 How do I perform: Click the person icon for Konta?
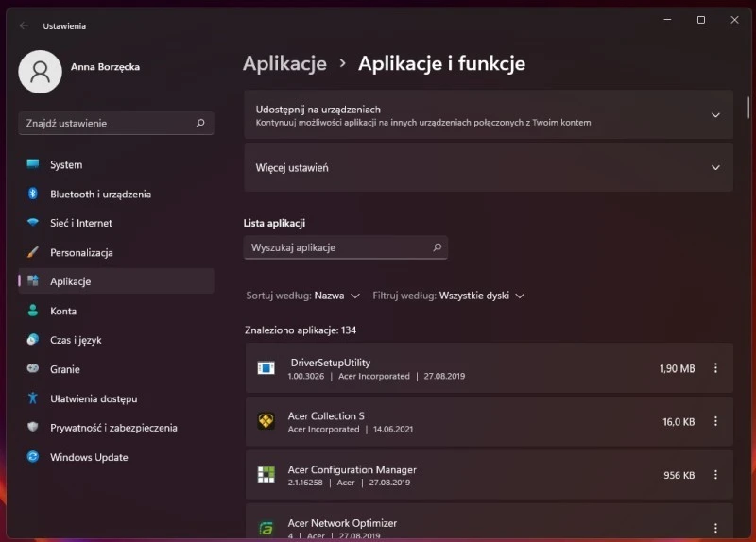pos(33,311)
